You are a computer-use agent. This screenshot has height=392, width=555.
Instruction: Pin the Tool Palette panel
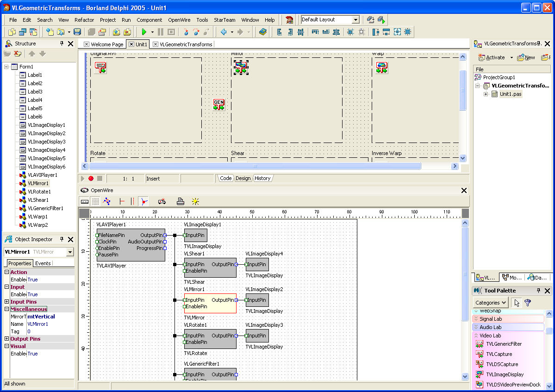(538, 291)
